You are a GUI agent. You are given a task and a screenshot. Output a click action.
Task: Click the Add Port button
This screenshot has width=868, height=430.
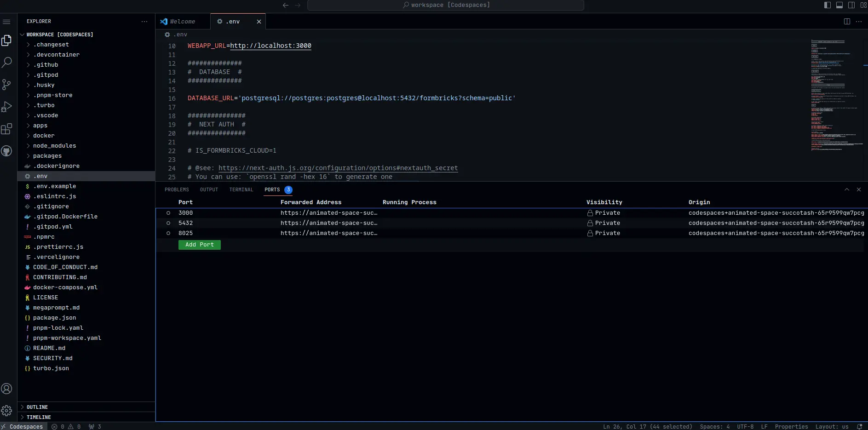pyautogui.click(x=200, y=245)
